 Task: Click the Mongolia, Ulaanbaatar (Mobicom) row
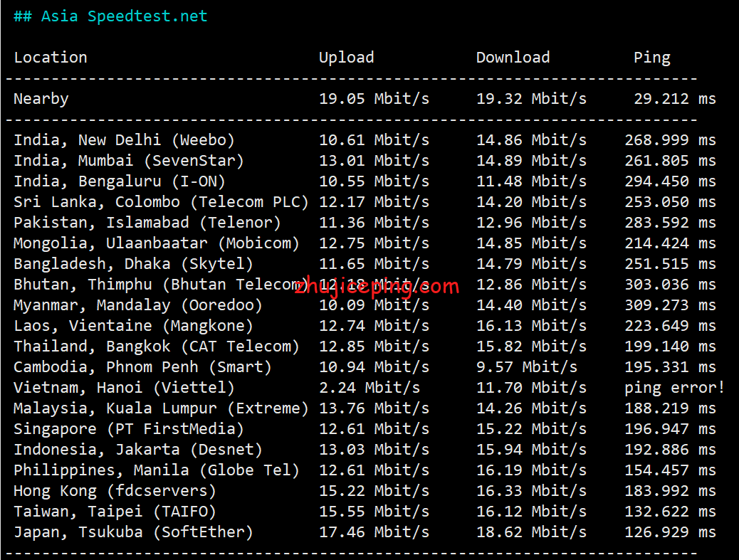click(x=157, y=243)
